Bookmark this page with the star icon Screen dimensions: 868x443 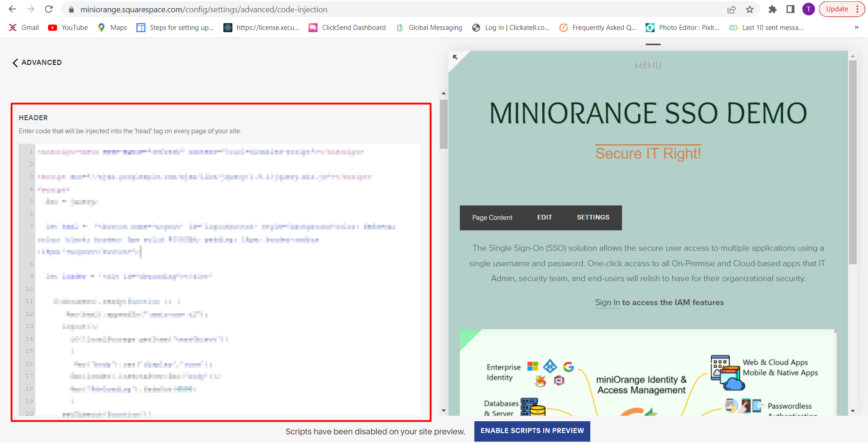[x=750, y=9]
